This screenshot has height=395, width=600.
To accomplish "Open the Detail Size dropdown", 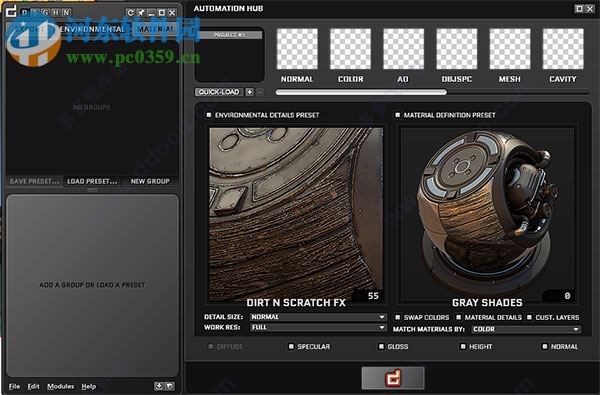I will pyautogui.click(x=318, y=317).
